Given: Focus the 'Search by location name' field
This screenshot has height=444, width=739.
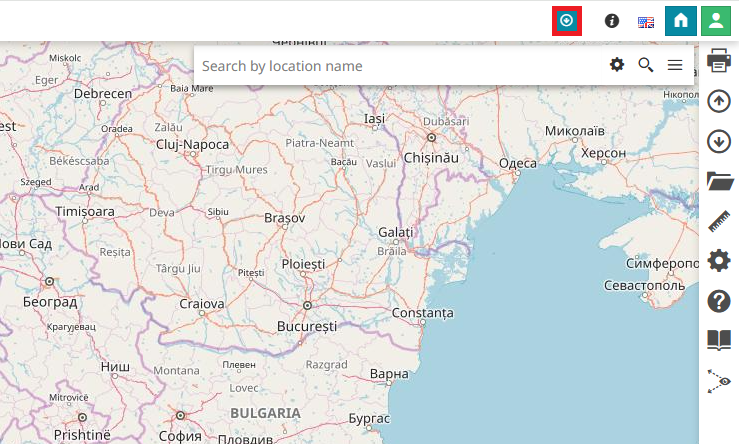Looking at the screenshot, I should (x=400, y=66).
